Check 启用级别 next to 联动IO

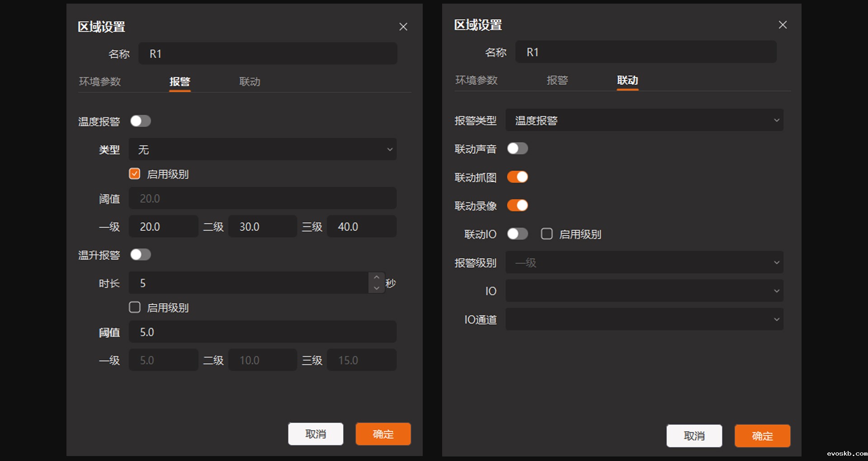coord(547,234)
